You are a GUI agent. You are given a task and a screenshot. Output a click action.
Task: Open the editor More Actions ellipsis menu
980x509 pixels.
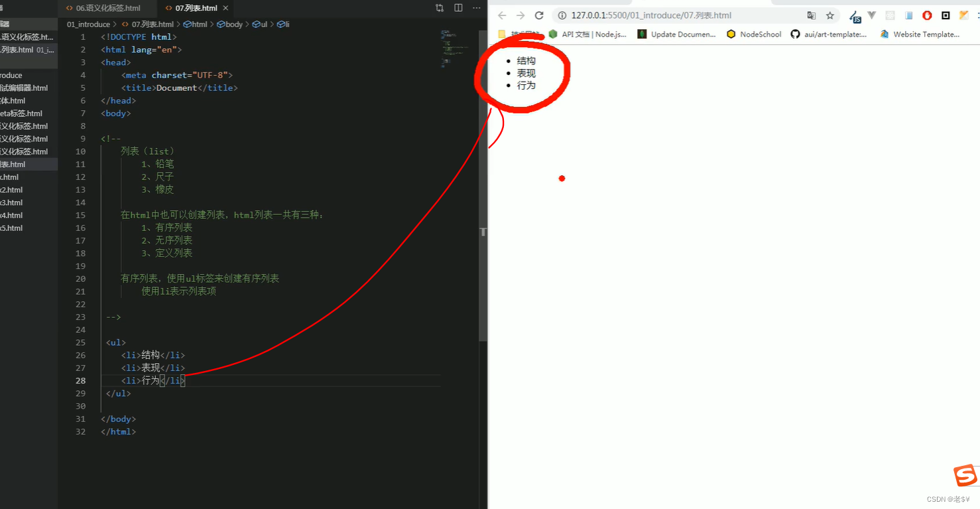coord(477,8)
